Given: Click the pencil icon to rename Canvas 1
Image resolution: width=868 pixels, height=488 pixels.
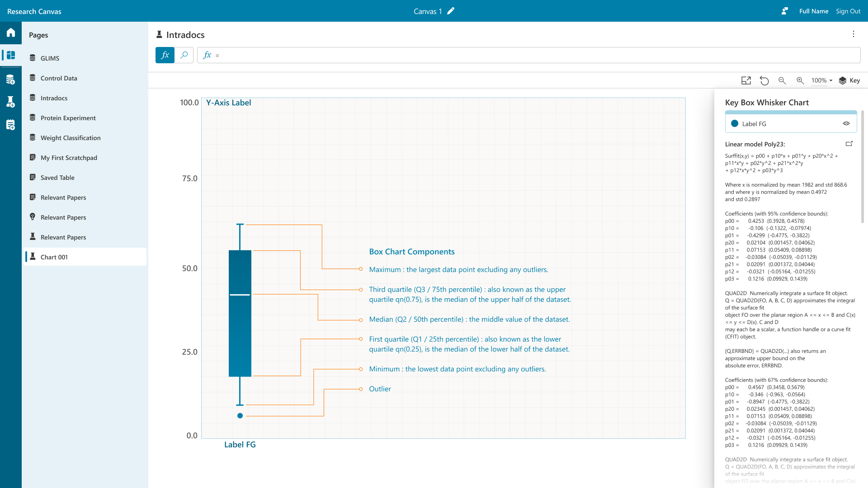Looking at the screenshot, I should pos(451,11).
